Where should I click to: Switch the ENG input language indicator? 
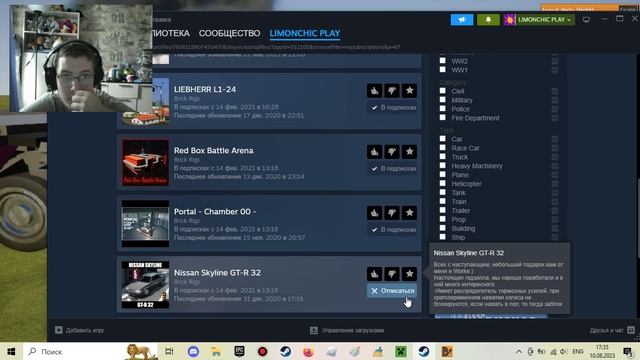(x=578, y=351)
